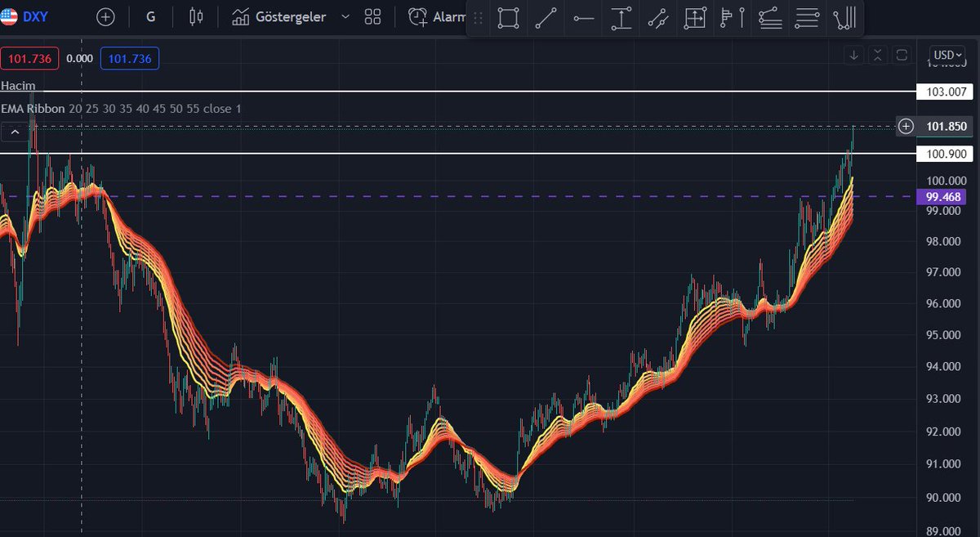Open the indicator templates grid icon
Image resolution: width=980 pixels, height=537 pixels.
pos(373,16)
